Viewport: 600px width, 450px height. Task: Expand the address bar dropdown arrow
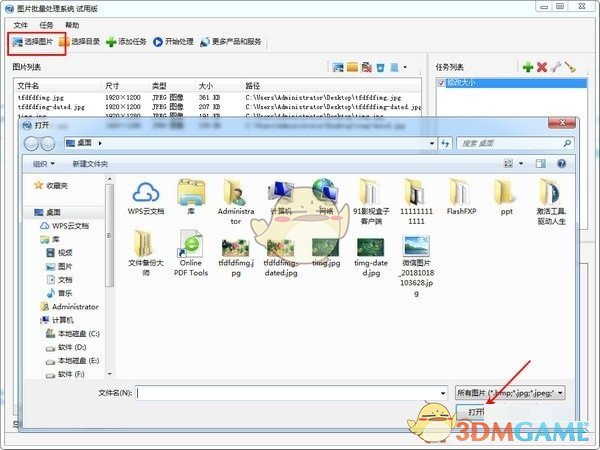point(432,143)
